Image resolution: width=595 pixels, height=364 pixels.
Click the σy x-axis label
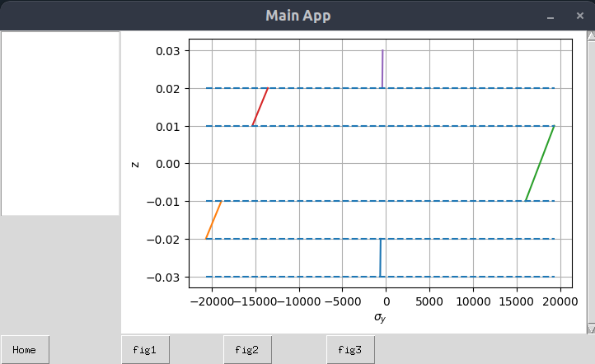[380, 317]
